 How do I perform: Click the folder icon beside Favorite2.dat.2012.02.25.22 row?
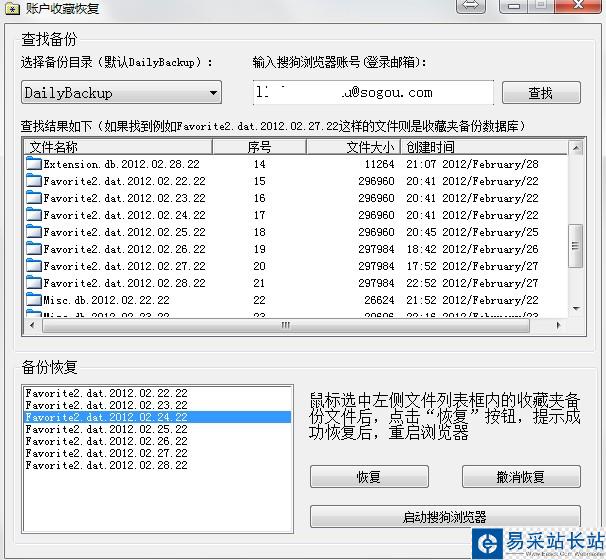pyautogui.click(x=34, y=232)
